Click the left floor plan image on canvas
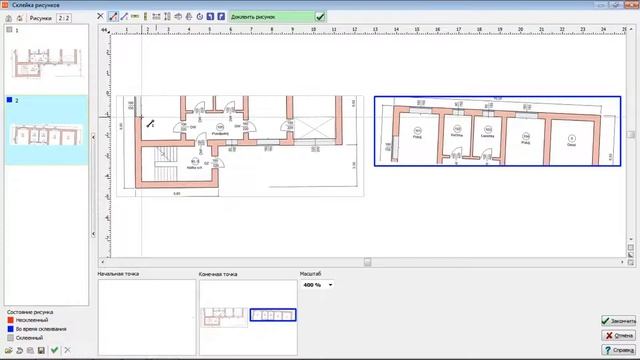Viewport: 640px width, 360px height. point(240,146)
